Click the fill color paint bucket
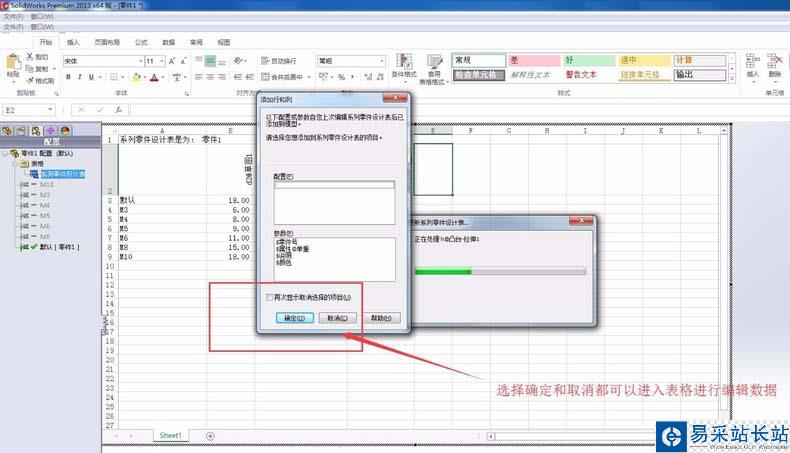Screen dimensions: 790x453 point(136,77)
